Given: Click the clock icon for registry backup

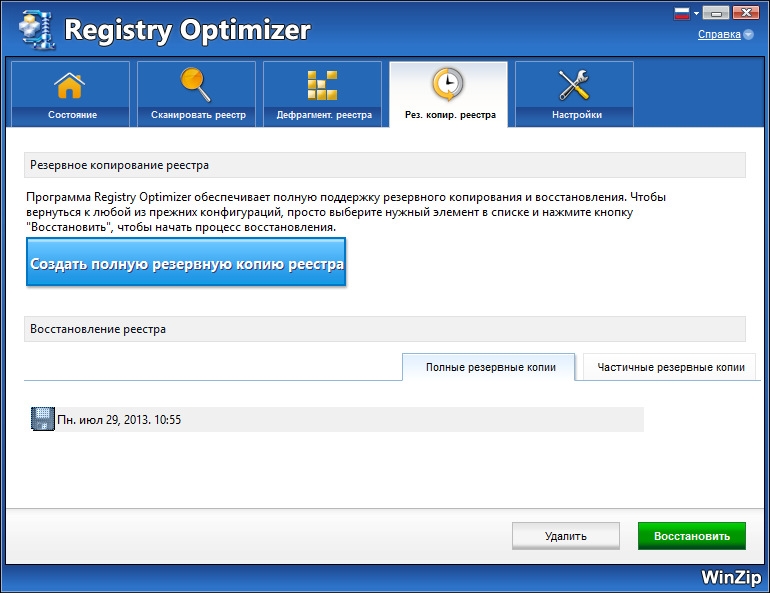Looking at the screenshot, I should coord(447,84).
